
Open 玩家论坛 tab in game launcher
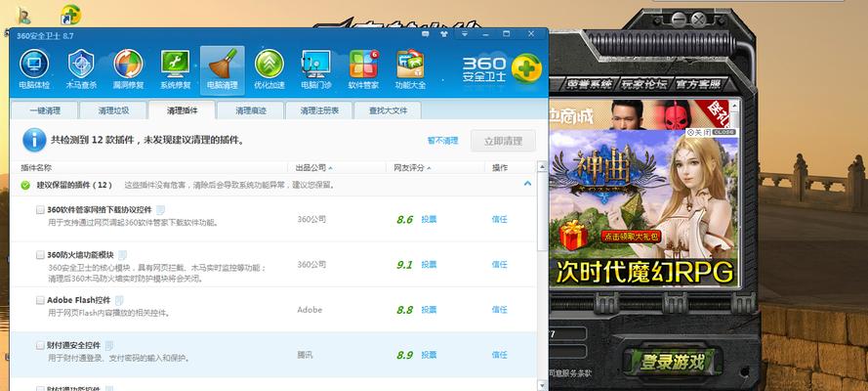[643, 84]
